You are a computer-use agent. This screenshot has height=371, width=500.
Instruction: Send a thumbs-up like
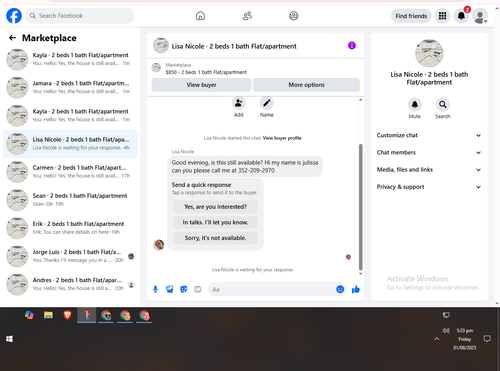[x=356, y=289]
